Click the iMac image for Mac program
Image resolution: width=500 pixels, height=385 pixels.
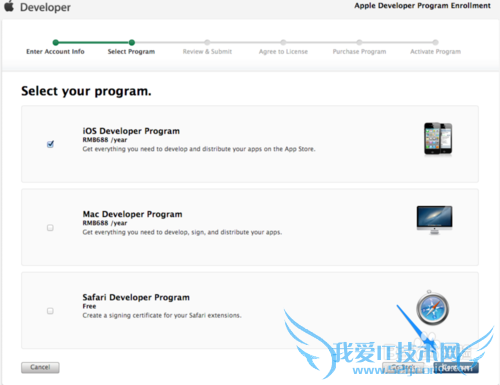pyautogui.click(x=434, y=220)
